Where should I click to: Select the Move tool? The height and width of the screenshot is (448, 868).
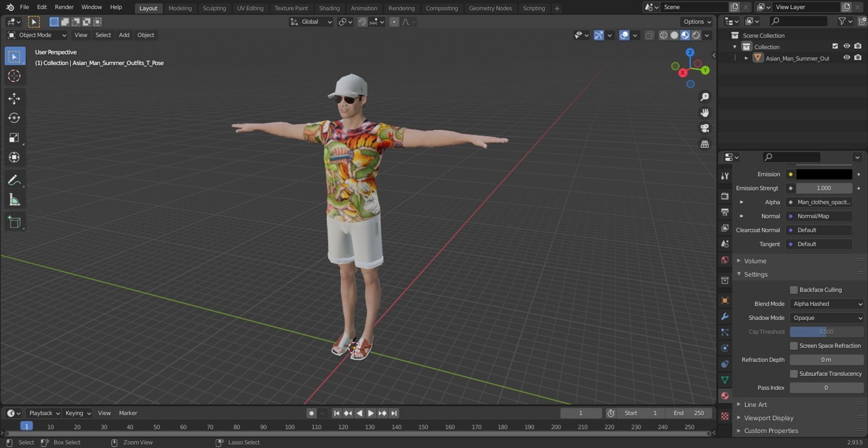tap(14, 98)
